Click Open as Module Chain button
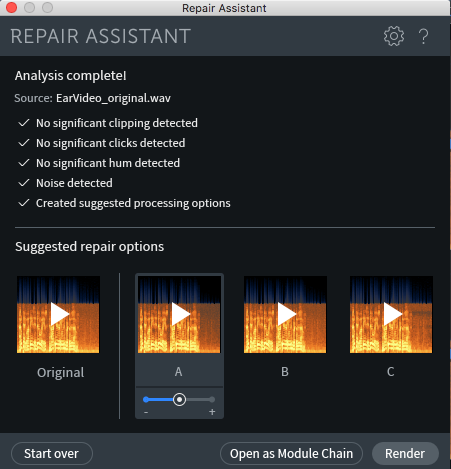451x469 pixels. tap(291, 454)
